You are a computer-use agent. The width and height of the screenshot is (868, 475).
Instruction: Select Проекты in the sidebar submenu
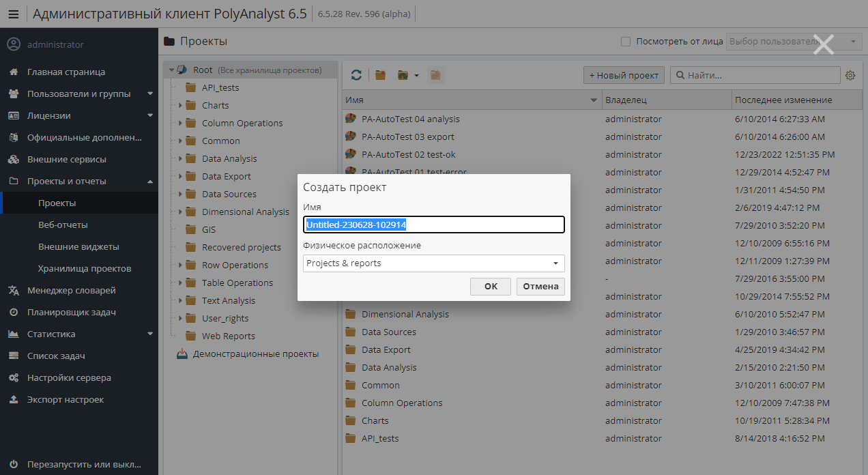pyautogui.click(x=79, y=203)
